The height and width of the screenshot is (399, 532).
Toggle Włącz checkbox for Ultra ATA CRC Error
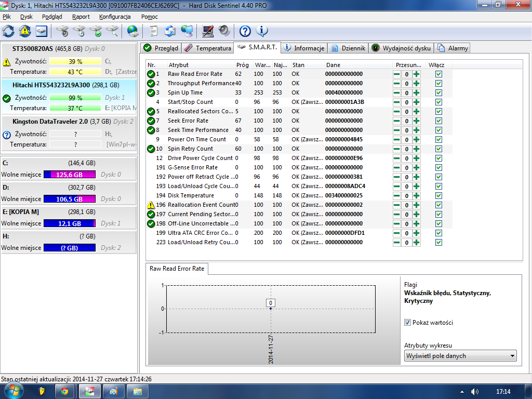point(438,233)
